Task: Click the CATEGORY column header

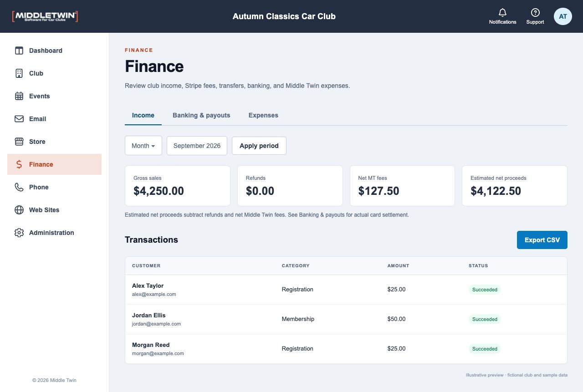Action: 296,266
